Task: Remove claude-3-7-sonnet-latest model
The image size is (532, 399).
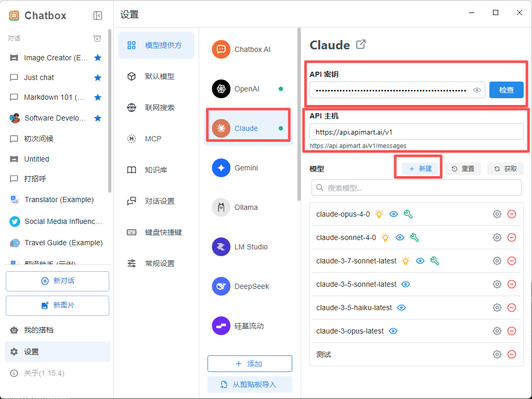Action: point(512,261)
